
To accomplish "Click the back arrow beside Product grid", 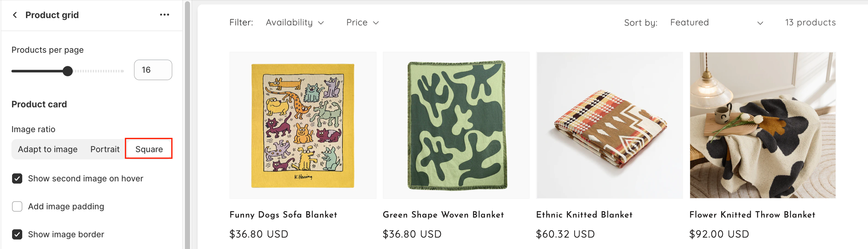I will [15, 15].
